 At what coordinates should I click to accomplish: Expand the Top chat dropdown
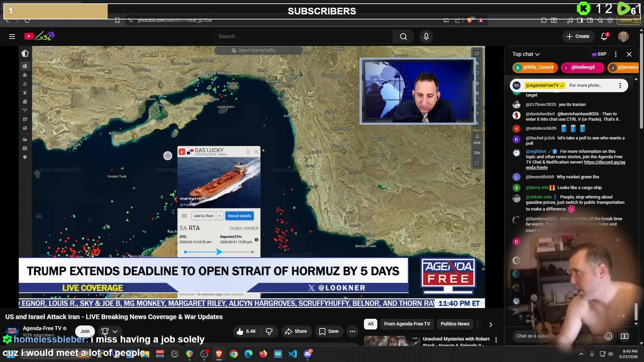coord(526,54)
